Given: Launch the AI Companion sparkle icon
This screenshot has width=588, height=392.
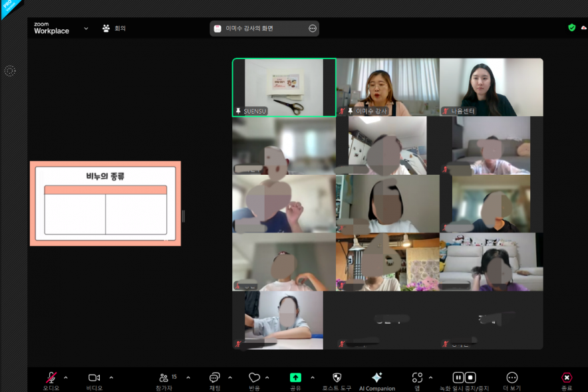Looking at the screenshot, I should click(x=376, y=377).
